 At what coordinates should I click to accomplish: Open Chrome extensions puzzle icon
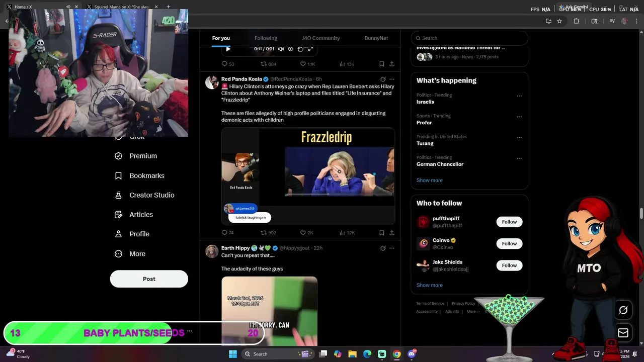pyautogui.click(x=577, y=21)
